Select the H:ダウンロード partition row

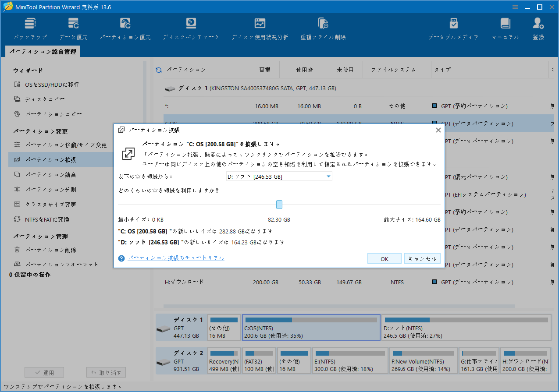tap(359, 283)
